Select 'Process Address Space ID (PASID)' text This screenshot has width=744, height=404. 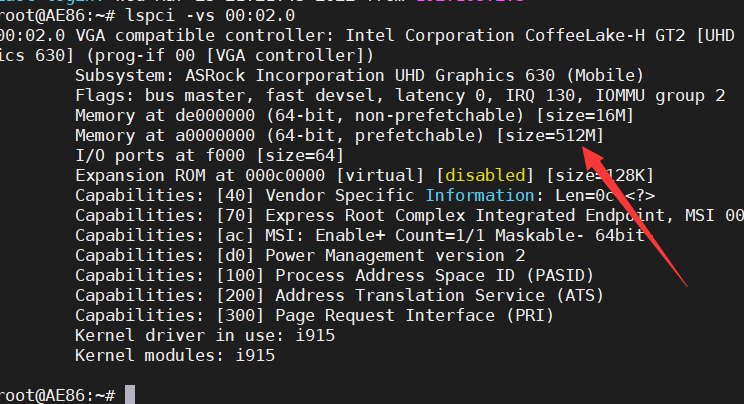pyautogui.click(x=434, y=276)
